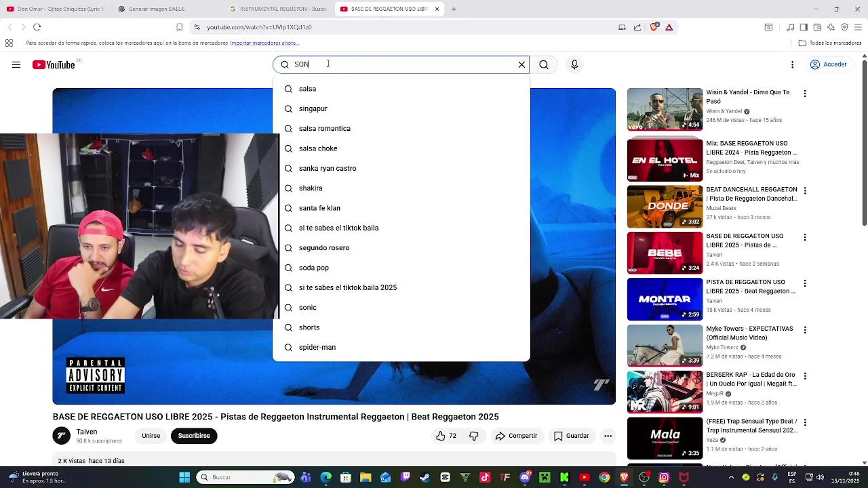The image size is (868, 488).
Task: Open the MONTAR pista thumbnail
Action: pos(665,299)
